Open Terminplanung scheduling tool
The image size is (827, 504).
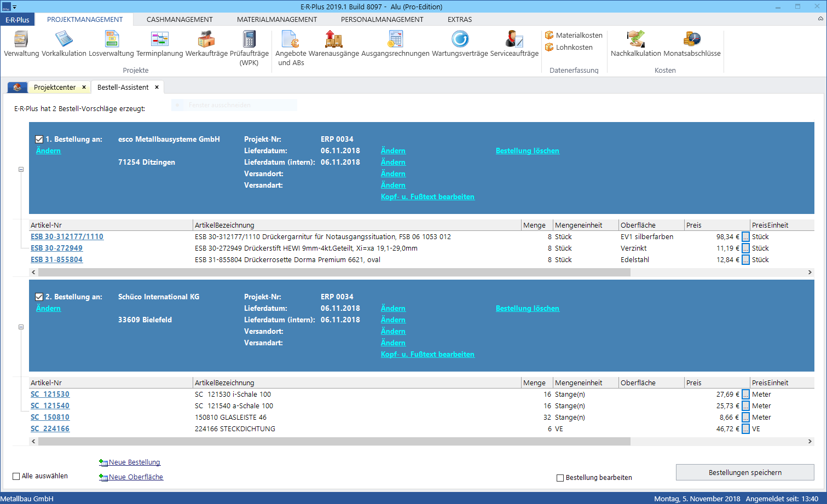159,44
